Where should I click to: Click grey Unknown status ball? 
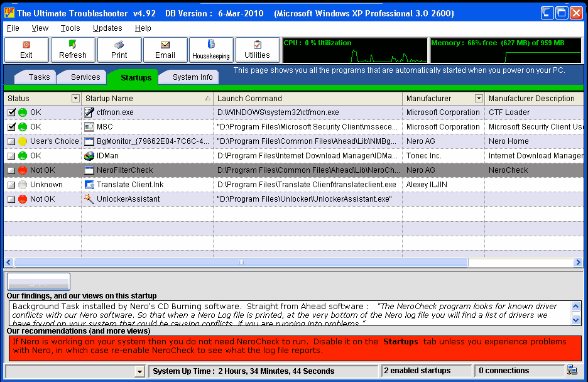(x=23, y=185)
